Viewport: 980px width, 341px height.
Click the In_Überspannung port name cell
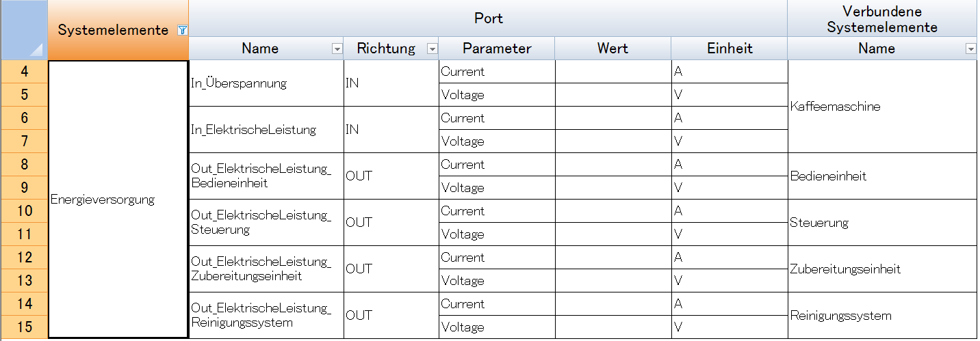(x=266, y=83)
